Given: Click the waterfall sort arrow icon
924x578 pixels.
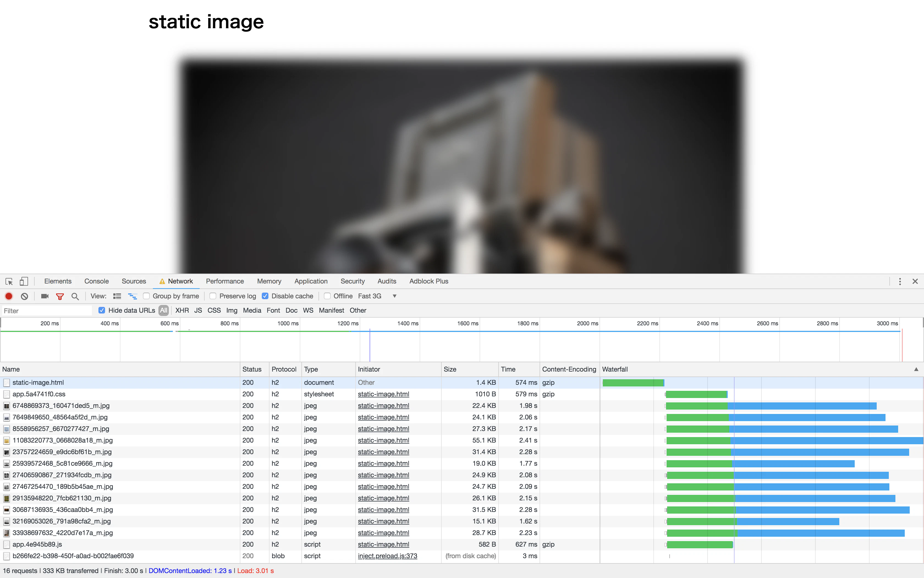Looking at the screenshot, I should tap(916, 369).
